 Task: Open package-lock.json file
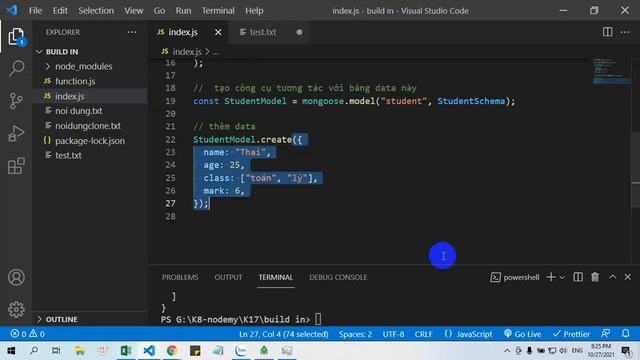point(90,141)
